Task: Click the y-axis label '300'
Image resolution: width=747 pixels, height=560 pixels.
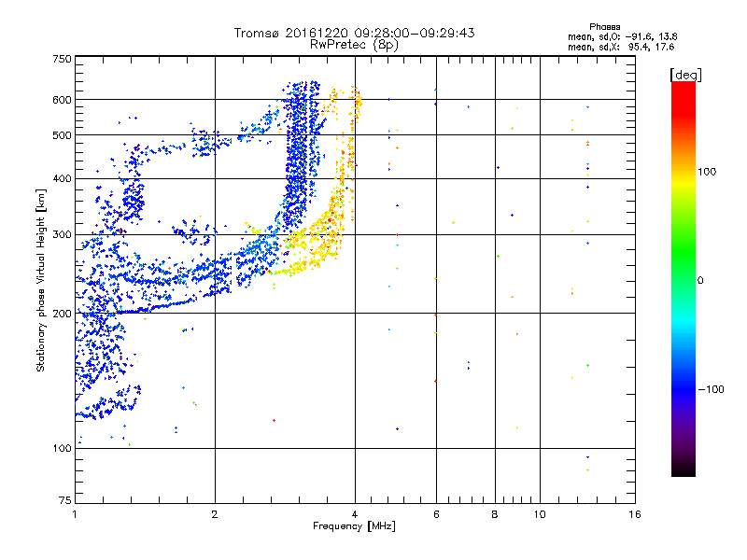Action: click(x=63, y=234)
